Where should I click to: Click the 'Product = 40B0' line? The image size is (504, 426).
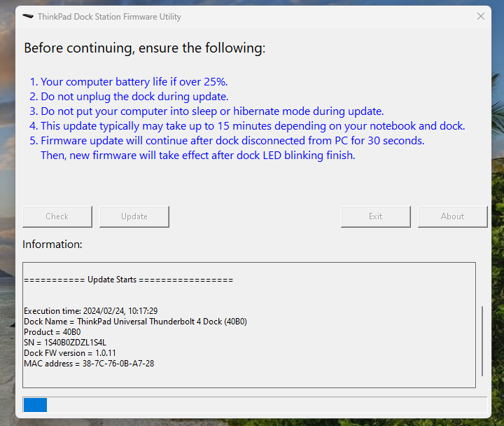[52, 332]
